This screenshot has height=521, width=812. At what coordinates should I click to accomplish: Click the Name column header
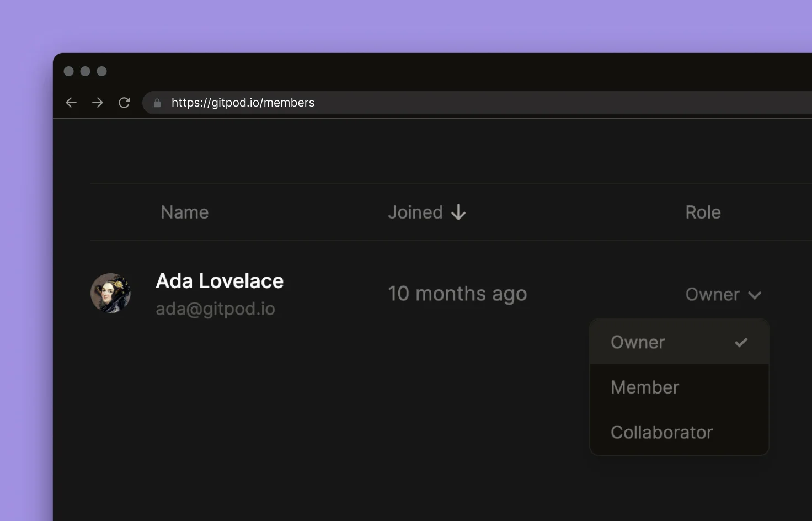click(185, 212)
